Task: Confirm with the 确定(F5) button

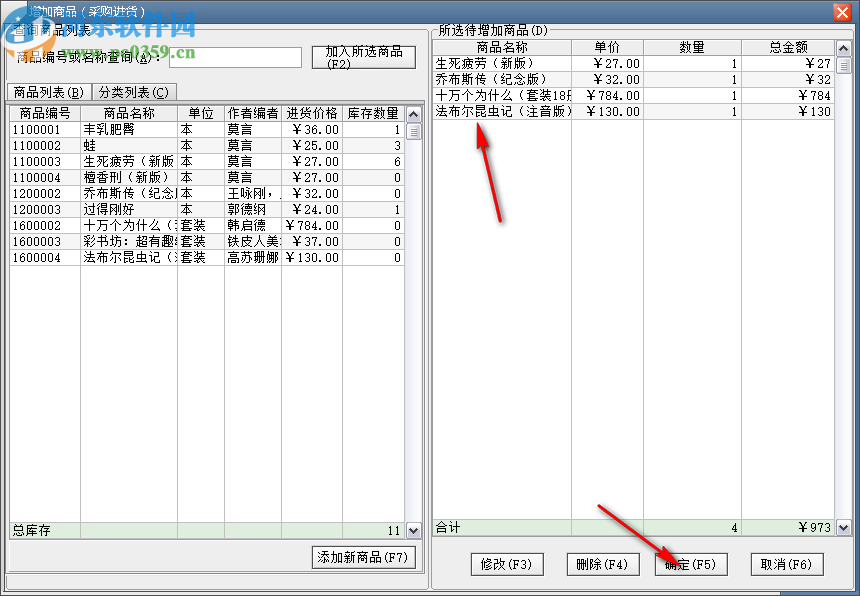Action: pos(690,564)
